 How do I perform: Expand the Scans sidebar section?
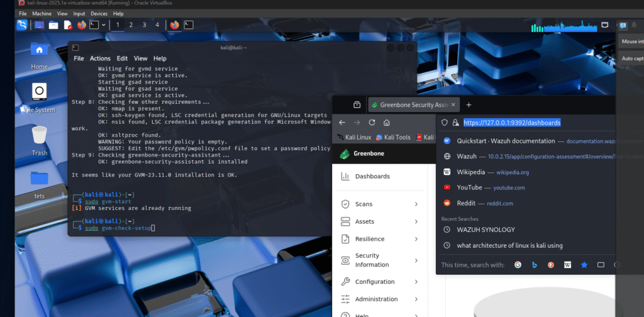tap(416, 204)
